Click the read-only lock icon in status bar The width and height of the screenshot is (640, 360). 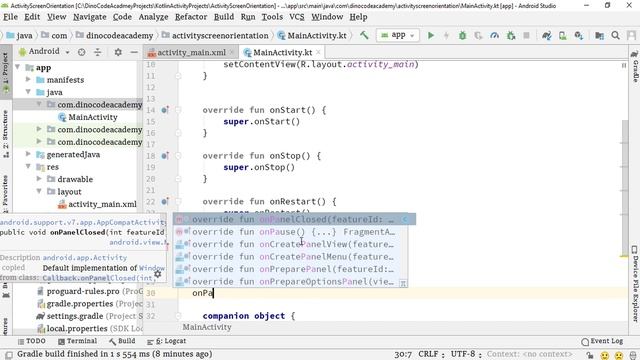coord(589,355)
